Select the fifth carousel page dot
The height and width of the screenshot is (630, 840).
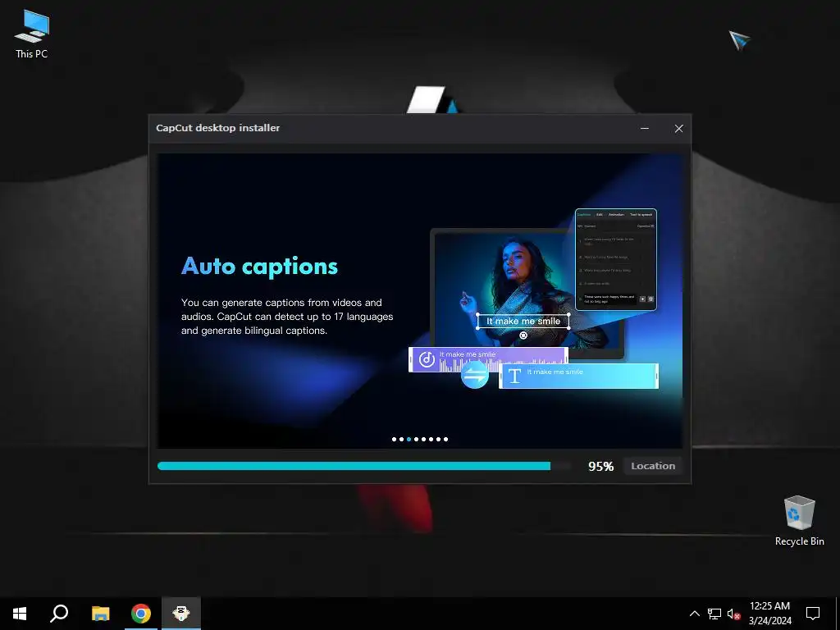424,440
